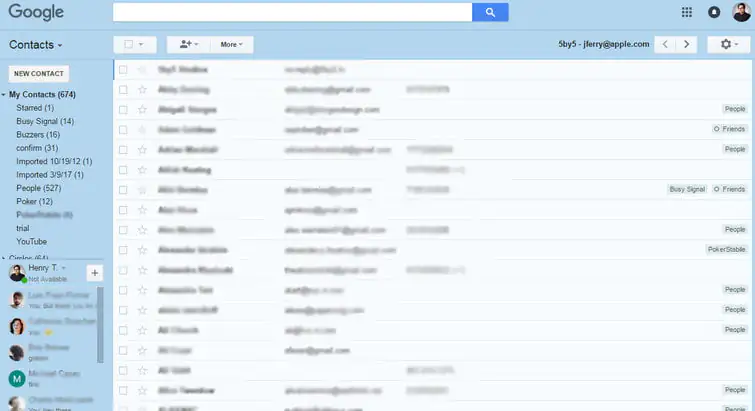Star the contact in the second row

coord(142,90)
